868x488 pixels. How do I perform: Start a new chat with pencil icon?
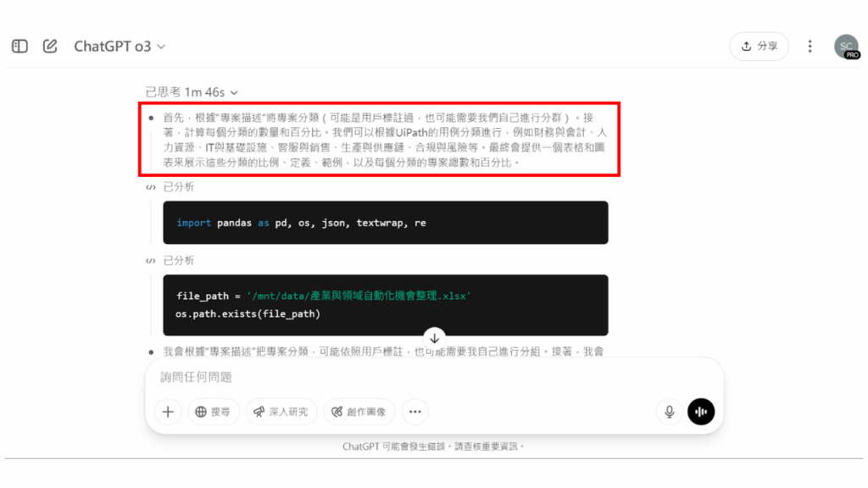(x=50, y=46)
